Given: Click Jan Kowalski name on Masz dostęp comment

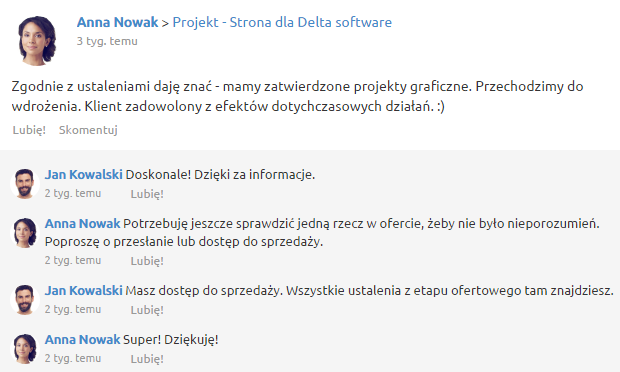Looking at the screenshot, I should [x=83, y=291].
